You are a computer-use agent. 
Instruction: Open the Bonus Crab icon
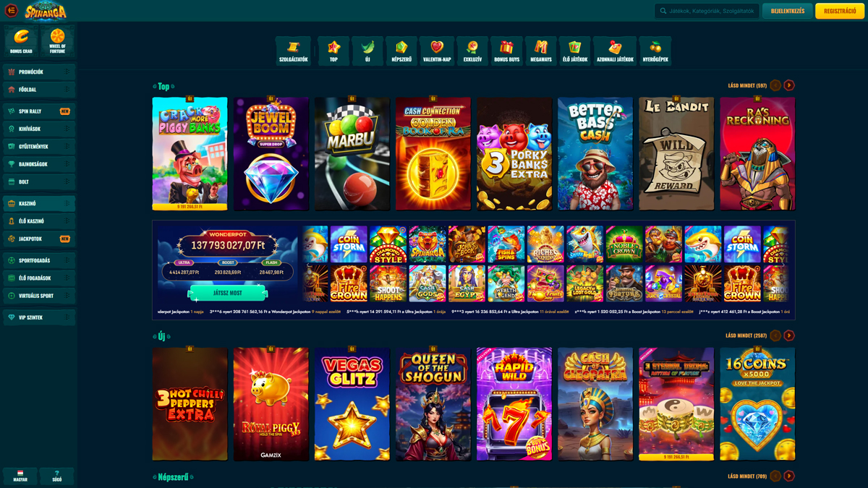click(x=21, y=42)
